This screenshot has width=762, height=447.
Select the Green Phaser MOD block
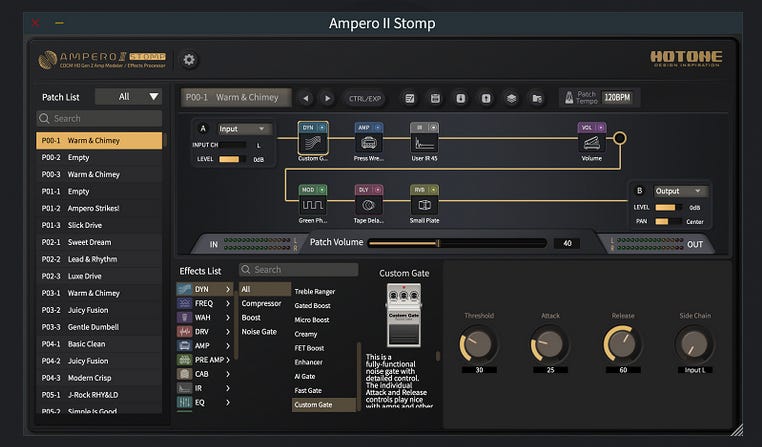(x=312, y=205)
